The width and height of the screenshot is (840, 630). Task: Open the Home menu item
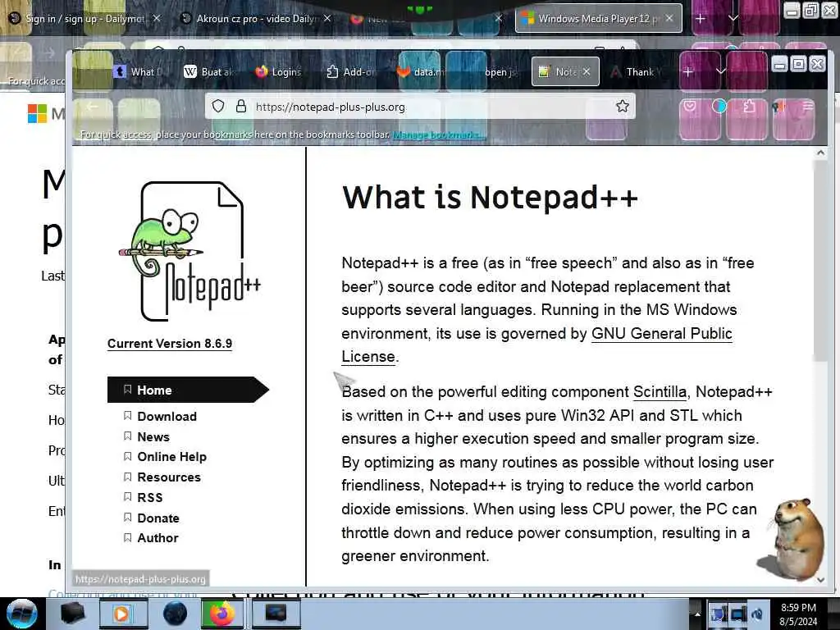tap(188, 390)
